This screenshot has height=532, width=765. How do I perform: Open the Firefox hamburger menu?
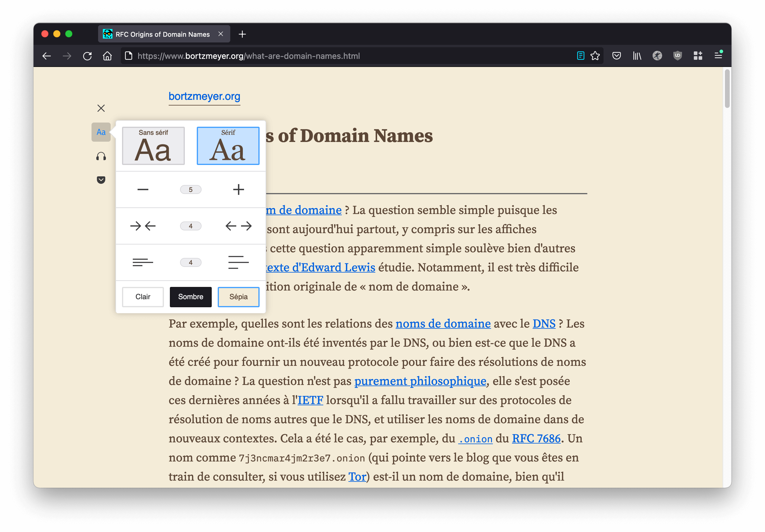718,56
